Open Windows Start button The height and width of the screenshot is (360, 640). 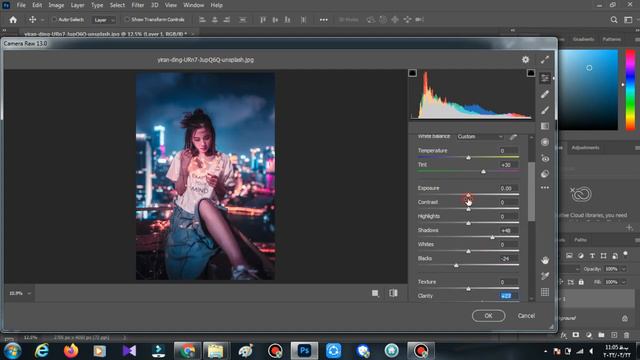point(12,351)
